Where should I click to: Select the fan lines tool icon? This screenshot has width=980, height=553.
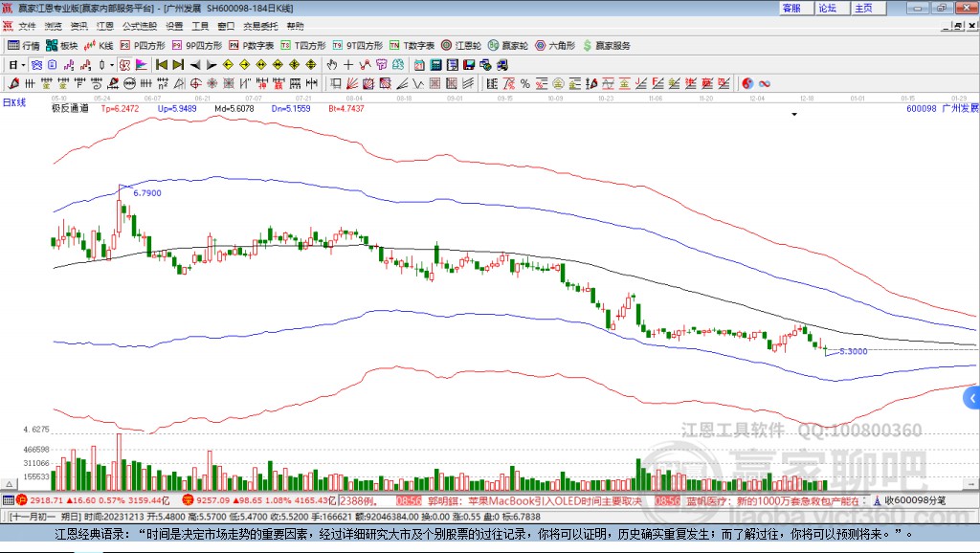(352, 83)
